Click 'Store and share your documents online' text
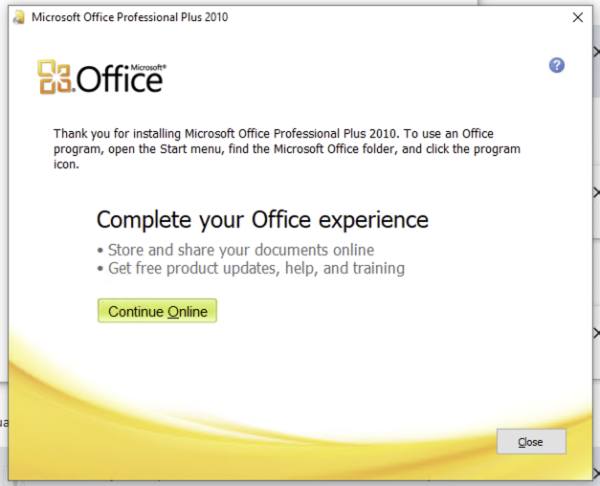This screenshot has height=486, width=600. [241, 250]
